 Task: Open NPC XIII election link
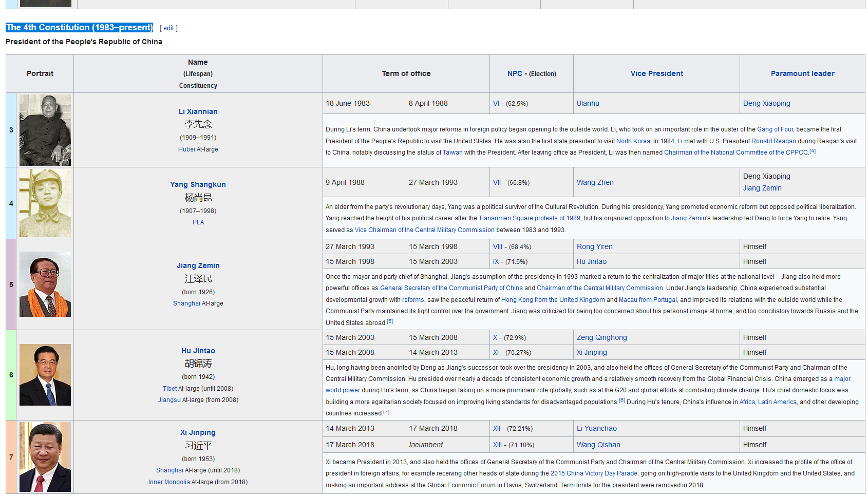(498, 445)
